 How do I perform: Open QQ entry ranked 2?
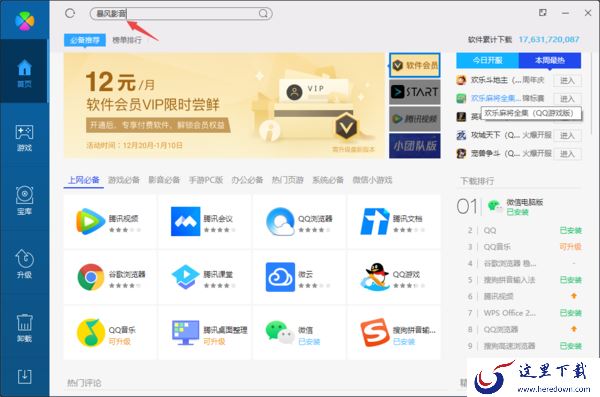click(490, 230)
